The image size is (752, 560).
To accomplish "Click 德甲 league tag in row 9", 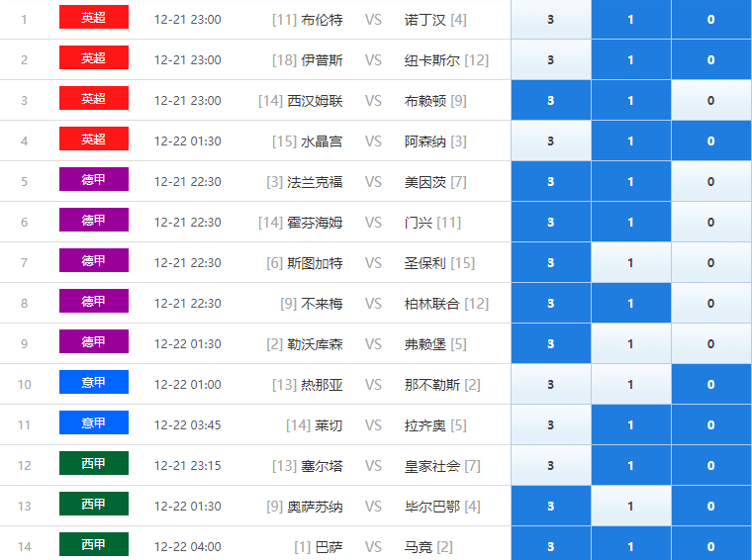I will [x=94, y=341].
